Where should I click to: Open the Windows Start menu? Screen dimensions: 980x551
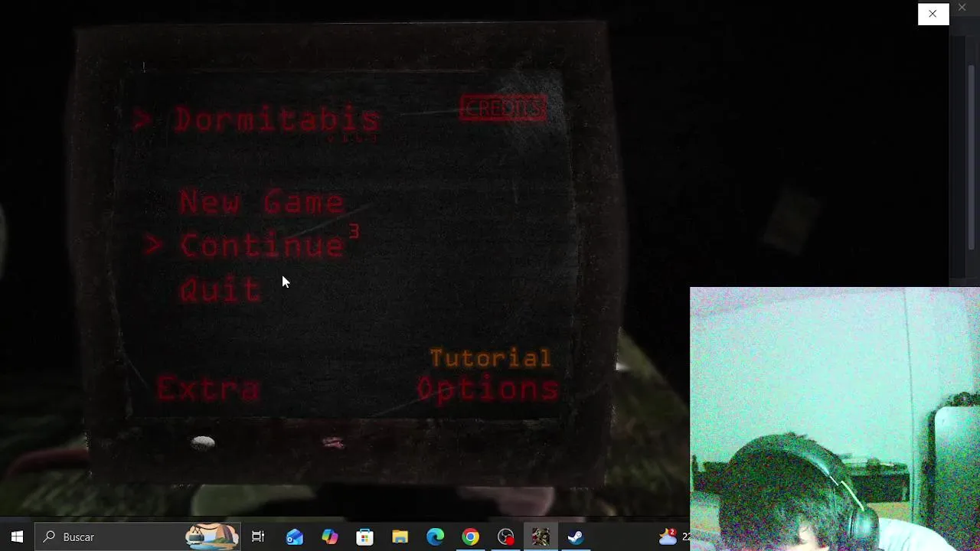[17, 537]
